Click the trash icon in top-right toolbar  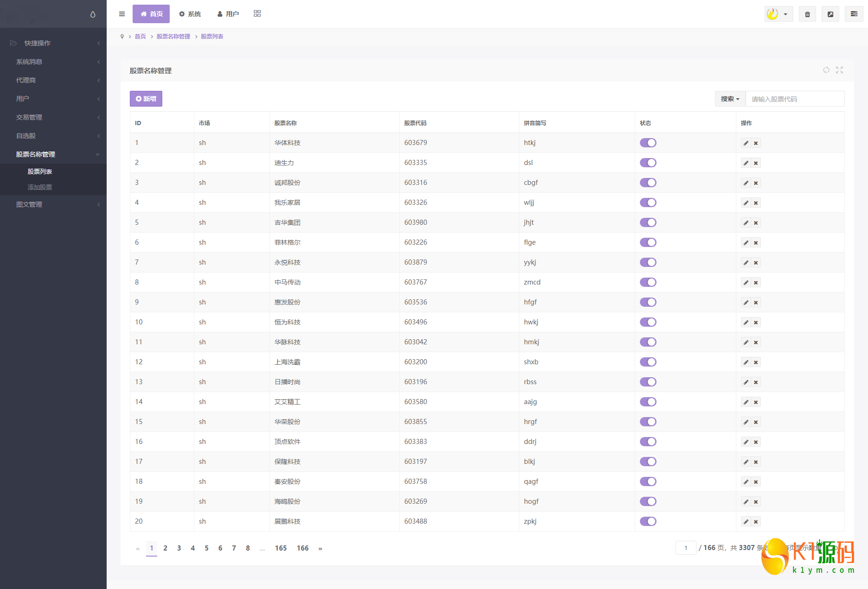tap(807, 14)
